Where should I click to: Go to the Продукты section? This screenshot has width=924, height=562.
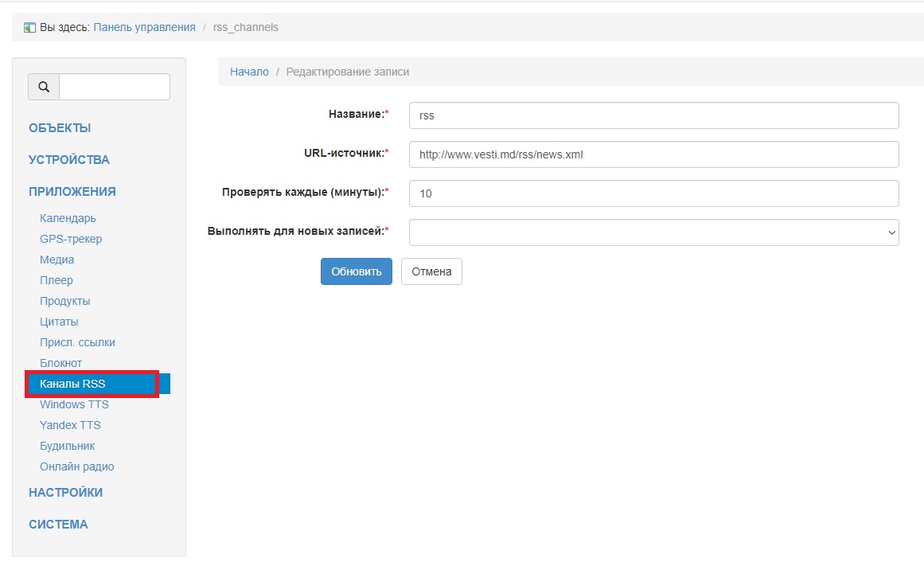tap(64, 300)
